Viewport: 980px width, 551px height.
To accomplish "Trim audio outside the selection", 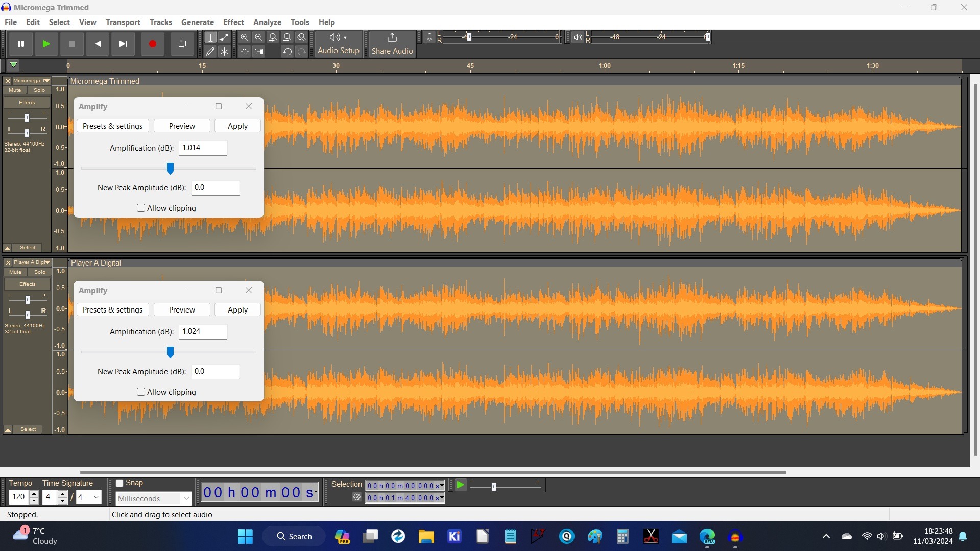I will [245, 51].
